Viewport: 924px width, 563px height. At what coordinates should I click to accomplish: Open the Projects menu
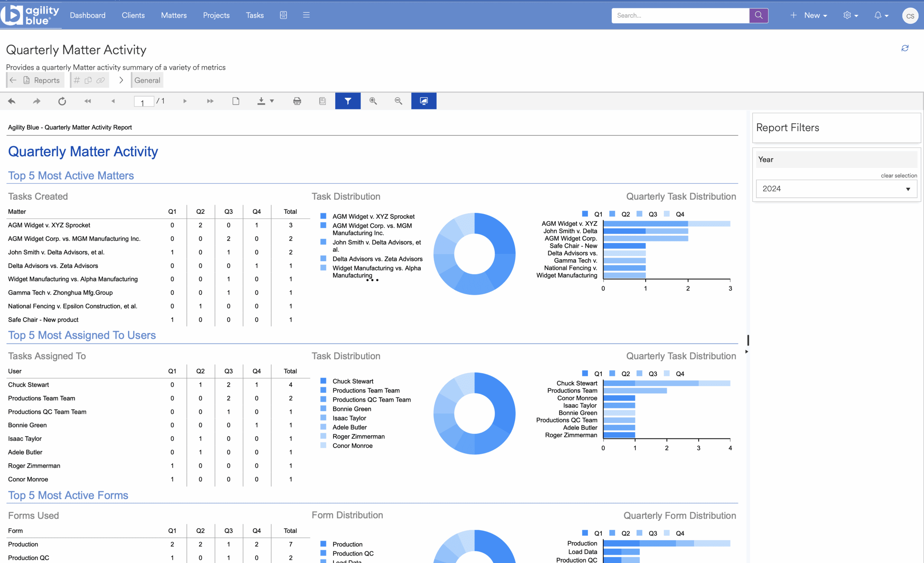tap(216, 16)
